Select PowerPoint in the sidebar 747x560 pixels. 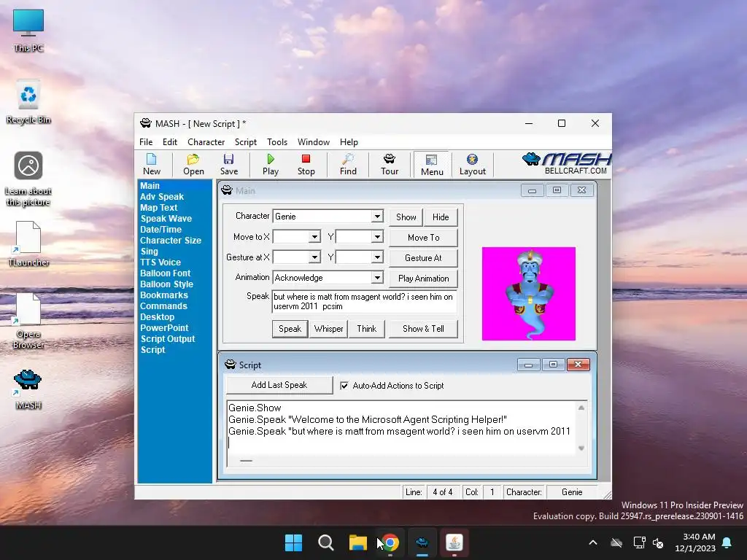click(164, 328)
